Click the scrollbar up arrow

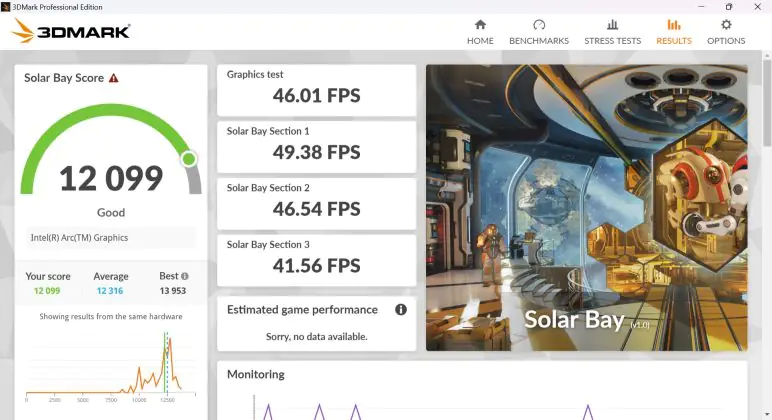pyautogui.click(x=767, y=56)
